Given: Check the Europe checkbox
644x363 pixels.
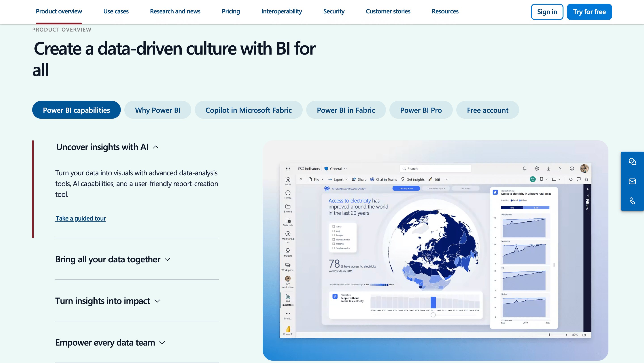Looking at the screenshot, I should coord(334,235).
